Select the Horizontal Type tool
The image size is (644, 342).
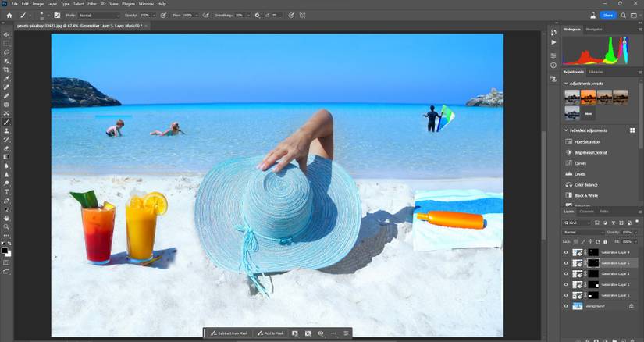[x=6, y=192]
